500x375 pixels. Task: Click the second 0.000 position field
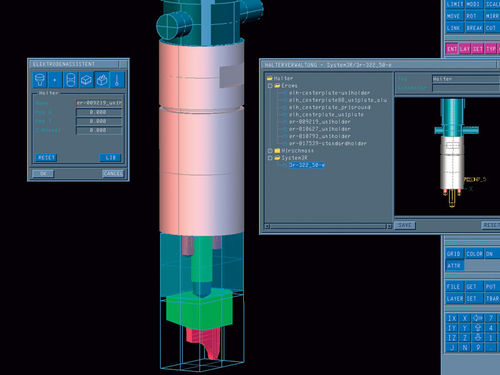[99, 121]
